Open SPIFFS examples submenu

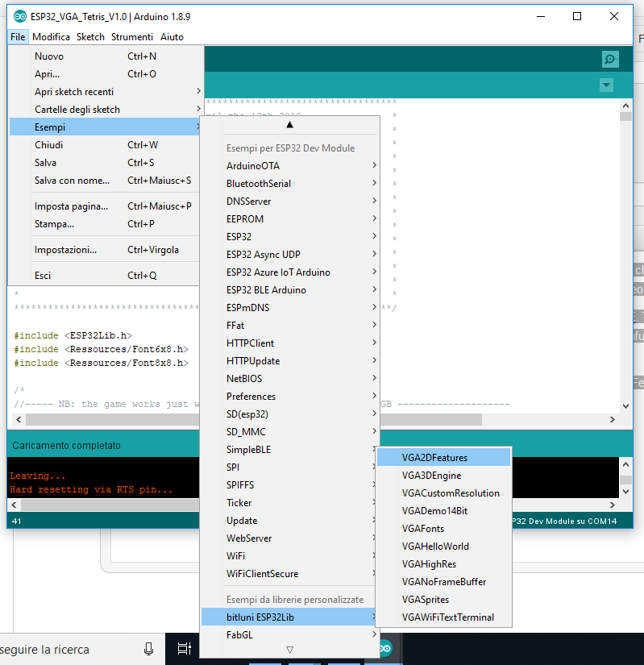coord(289,485)
